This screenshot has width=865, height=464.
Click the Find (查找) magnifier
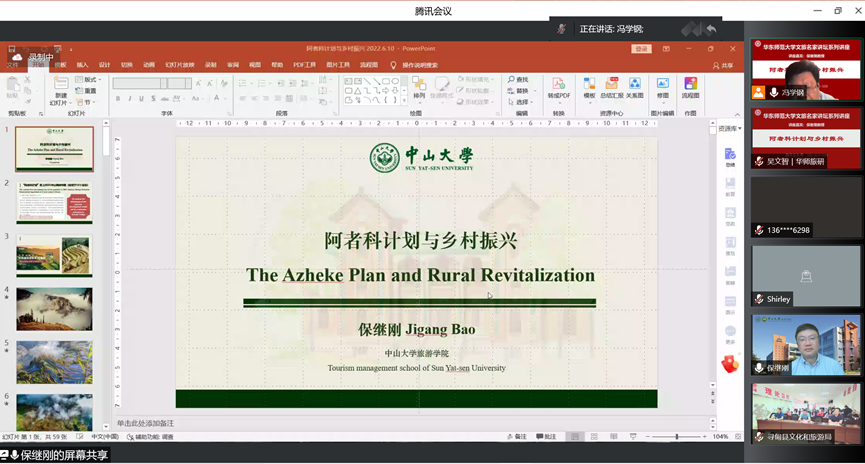[511, 79]
